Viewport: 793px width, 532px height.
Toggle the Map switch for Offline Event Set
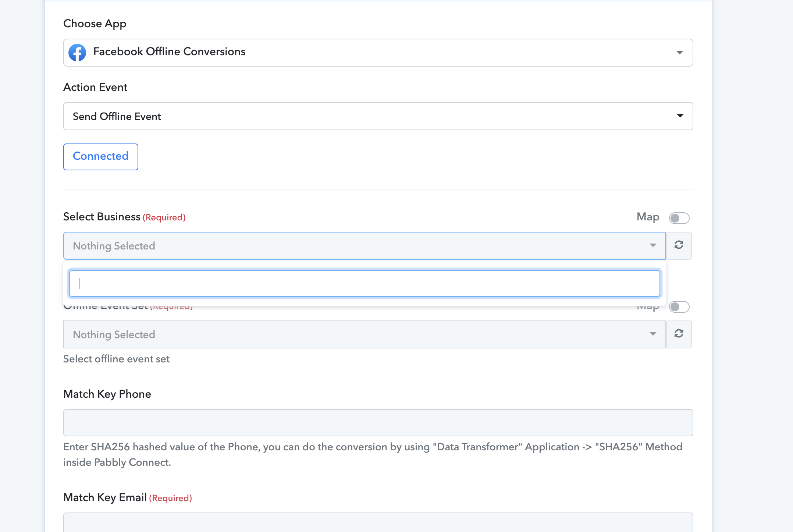tap(679, 306)
